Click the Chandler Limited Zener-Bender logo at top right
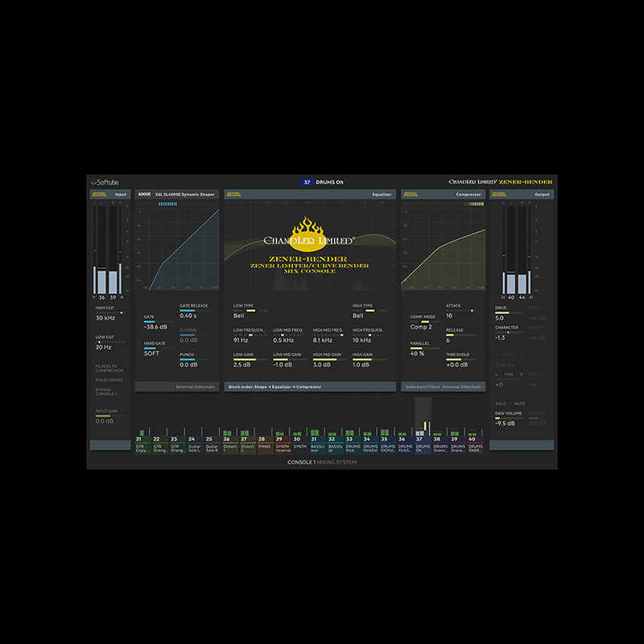This screenshot has height=644, width=644. point(501,182)
